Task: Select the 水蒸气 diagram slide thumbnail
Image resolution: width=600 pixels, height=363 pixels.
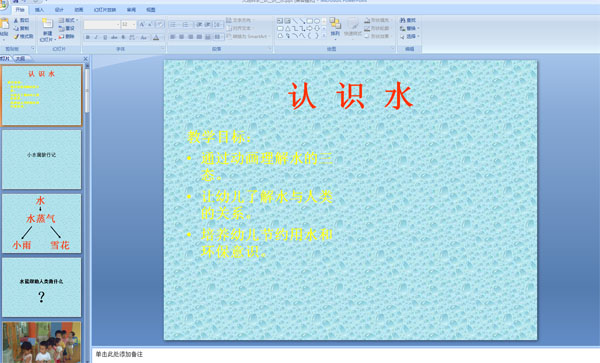Action: pos(42,223)
